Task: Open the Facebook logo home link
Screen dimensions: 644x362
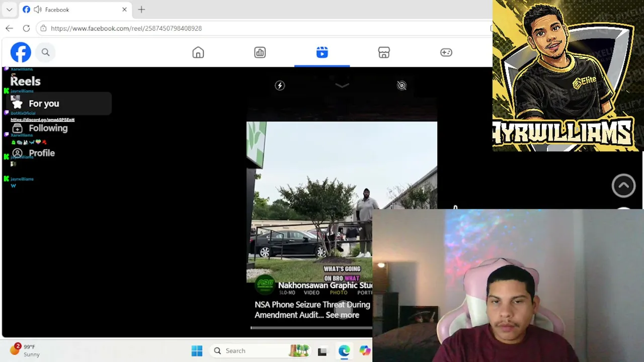Action: 21,52
